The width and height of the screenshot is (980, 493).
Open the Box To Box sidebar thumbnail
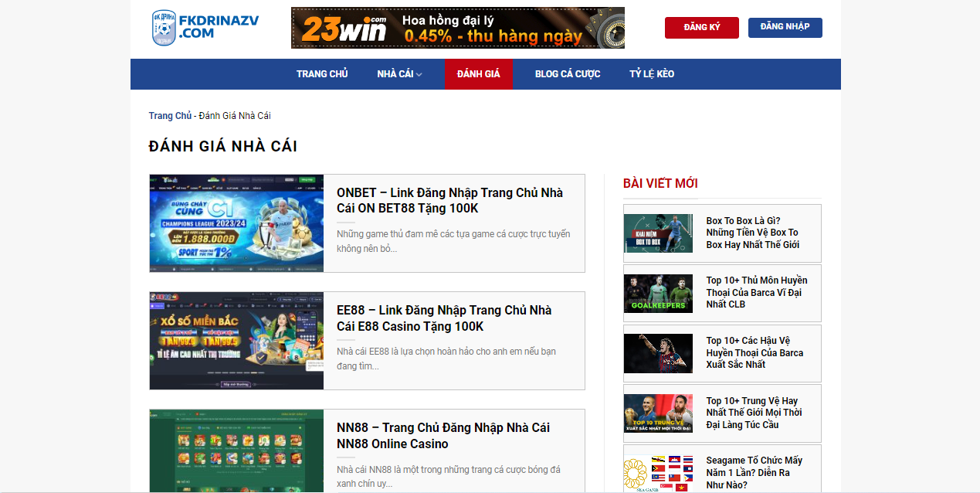[x=659, y=233]
